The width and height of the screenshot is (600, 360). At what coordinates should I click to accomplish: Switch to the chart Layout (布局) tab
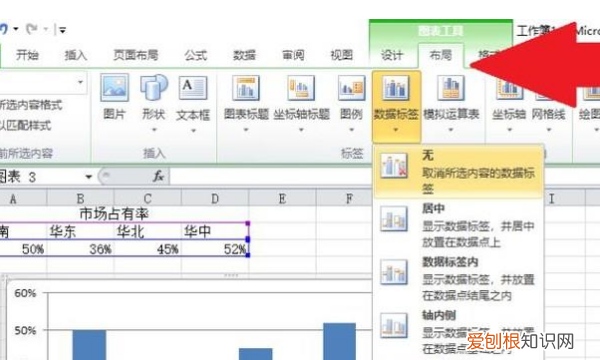(440, 55)
